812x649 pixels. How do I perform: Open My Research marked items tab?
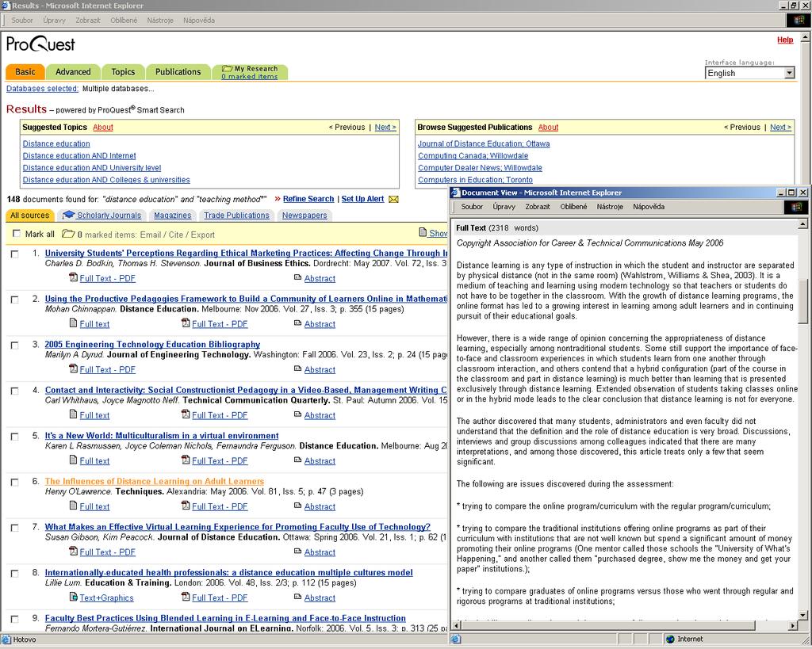pos(250,72)
